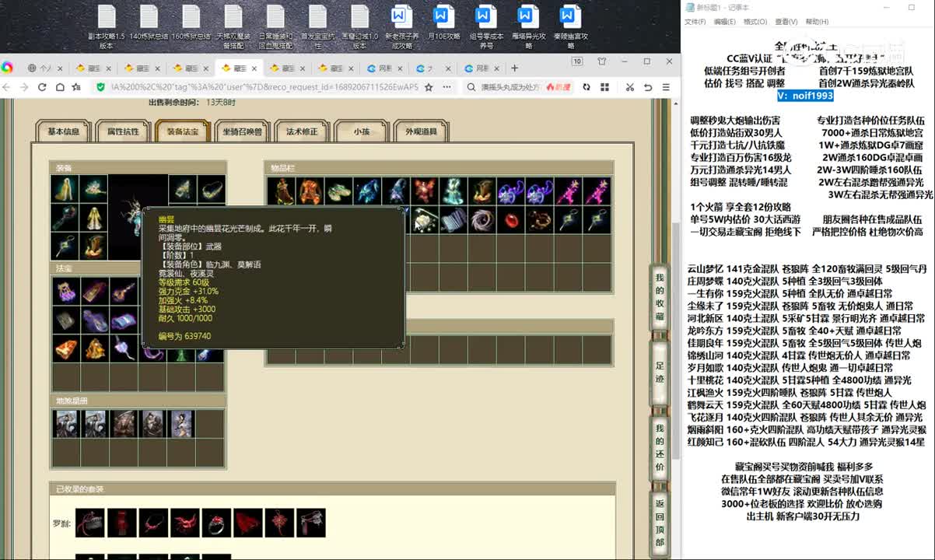This screenshot has width=935, height=560.
Task: Go to browser home page
Action: [60, 87]
